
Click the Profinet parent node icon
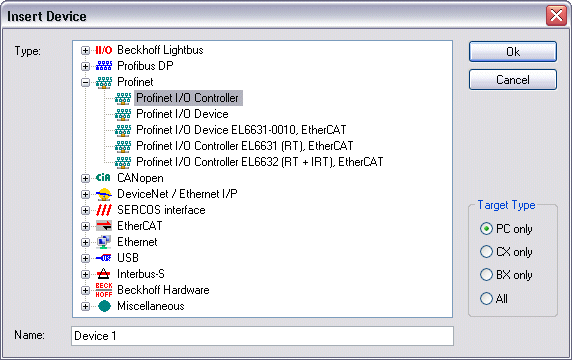click(x=104, y=82)
